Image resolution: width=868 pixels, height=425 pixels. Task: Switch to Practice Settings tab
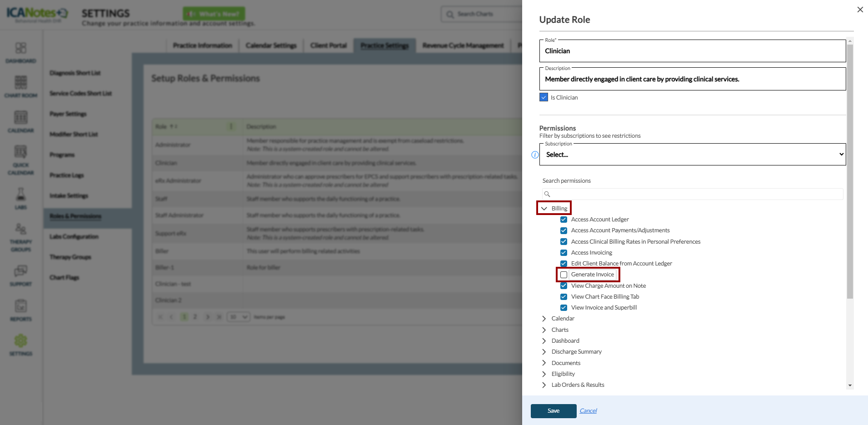pos(385,45)
